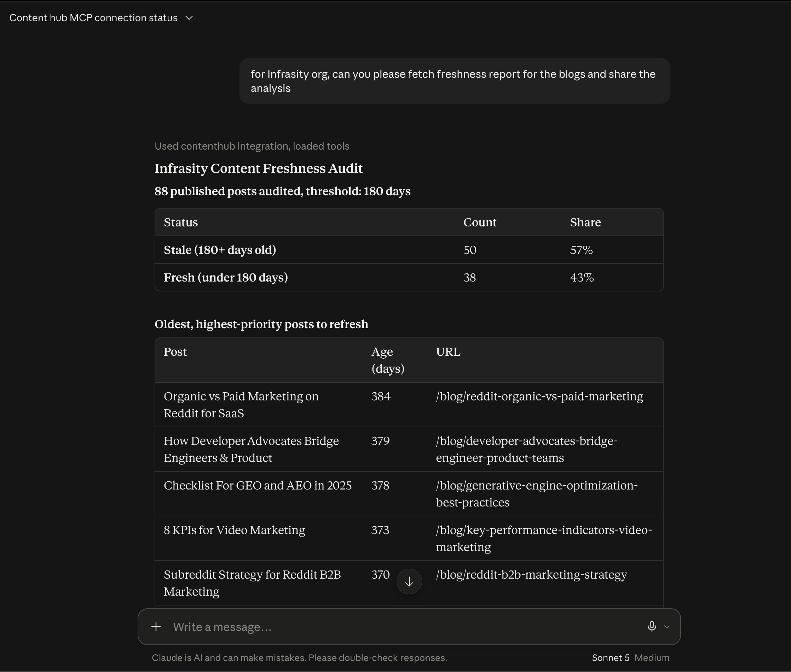791x672 pixels.
Task: Expand voice options chevron beside microphone
Action: tap(667, 627)
